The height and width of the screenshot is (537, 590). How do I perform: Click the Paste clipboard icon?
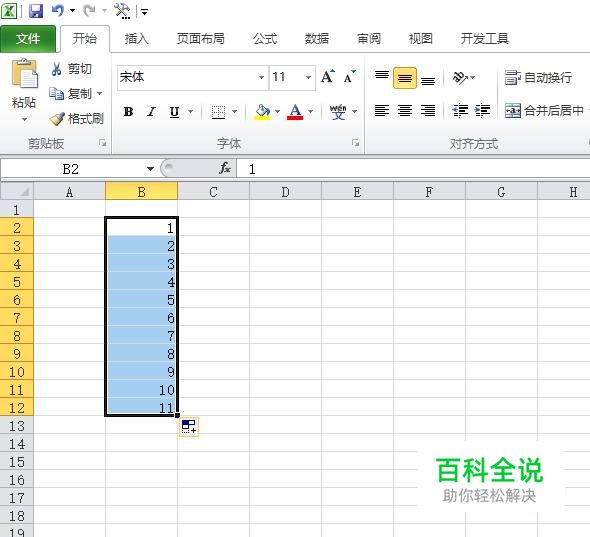click(24, 73)
